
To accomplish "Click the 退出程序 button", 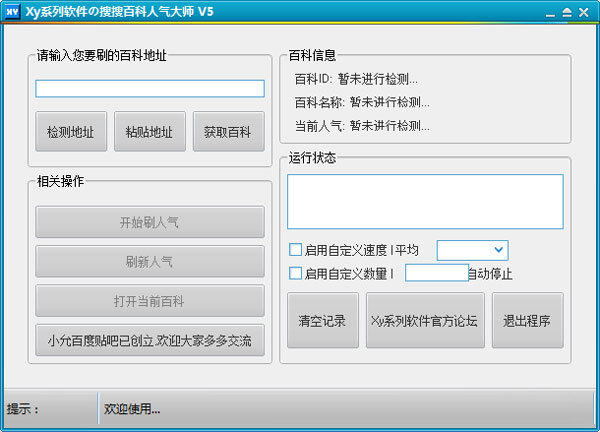I will (528, 320).
